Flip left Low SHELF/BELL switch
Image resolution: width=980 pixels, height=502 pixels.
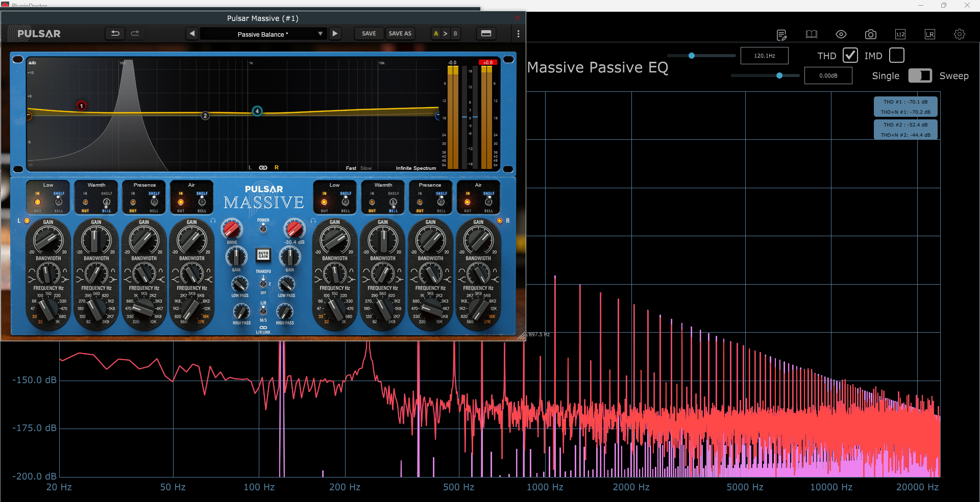(x=59, y=202)
